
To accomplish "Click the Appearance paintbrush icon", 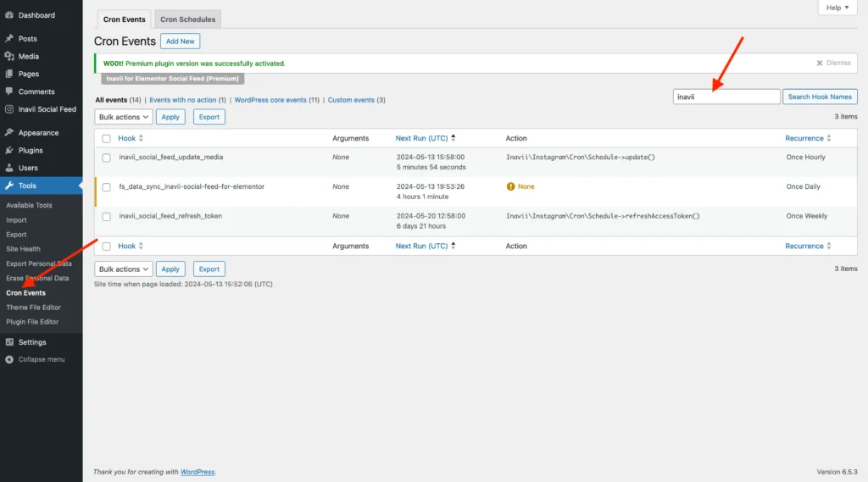I will (8, 132).
